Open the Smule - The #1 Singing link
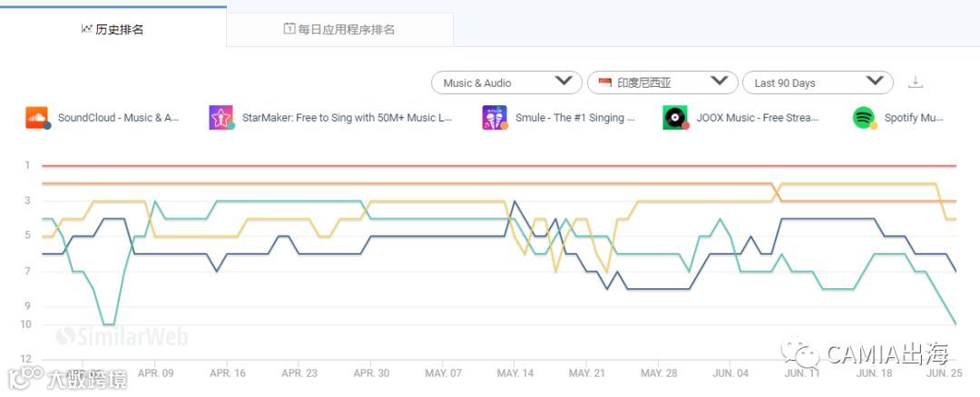This screenshot has height=397, width=980. tap(575, 117)
